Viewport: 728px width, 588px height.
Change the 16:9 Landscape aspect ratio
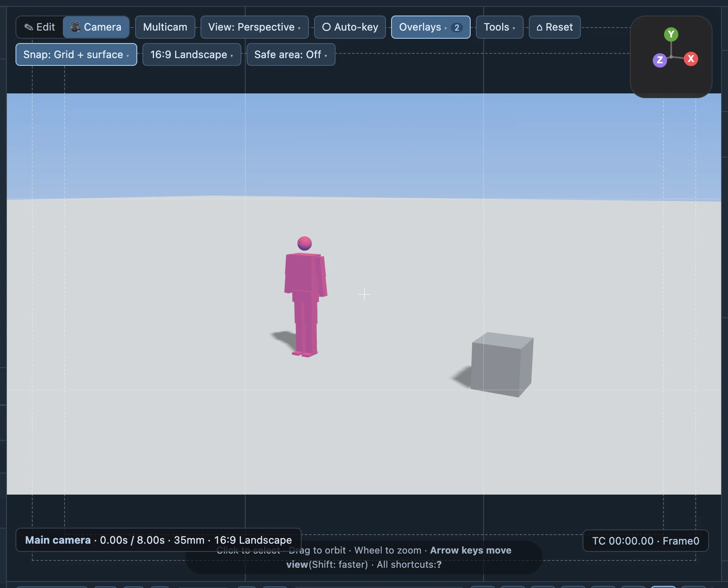tap(191, 55)
